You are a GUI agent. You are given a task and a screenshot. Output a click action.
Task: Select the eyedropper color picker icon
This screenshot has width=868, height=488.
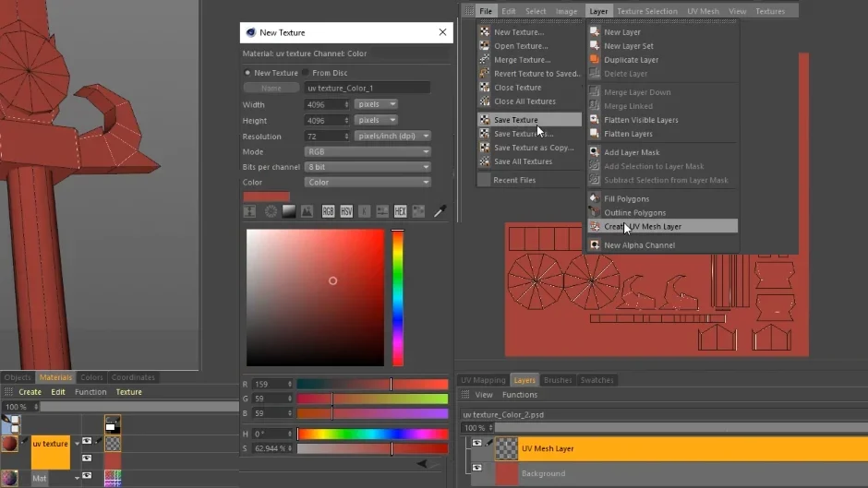coord(440,211)
